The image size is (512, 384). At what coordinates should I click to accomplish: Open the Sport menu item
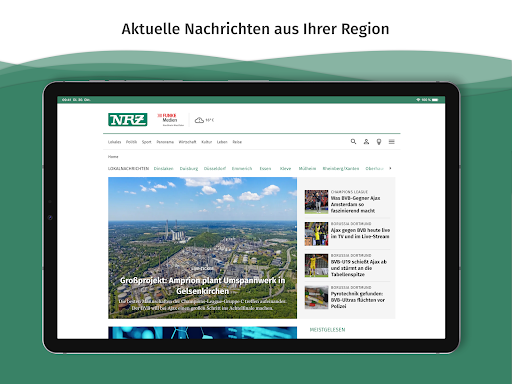tap(146, 142)
